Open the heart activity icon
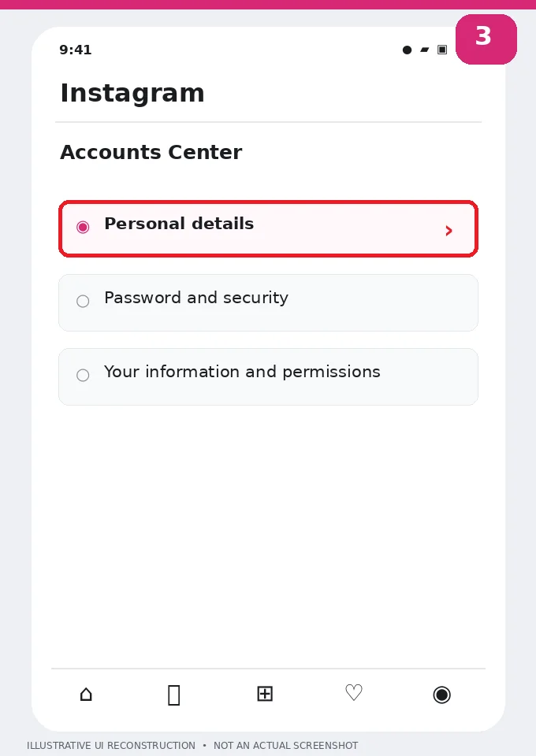Image resolution: width=536 pixels, height=756 pixels. (x=354, y=693)
